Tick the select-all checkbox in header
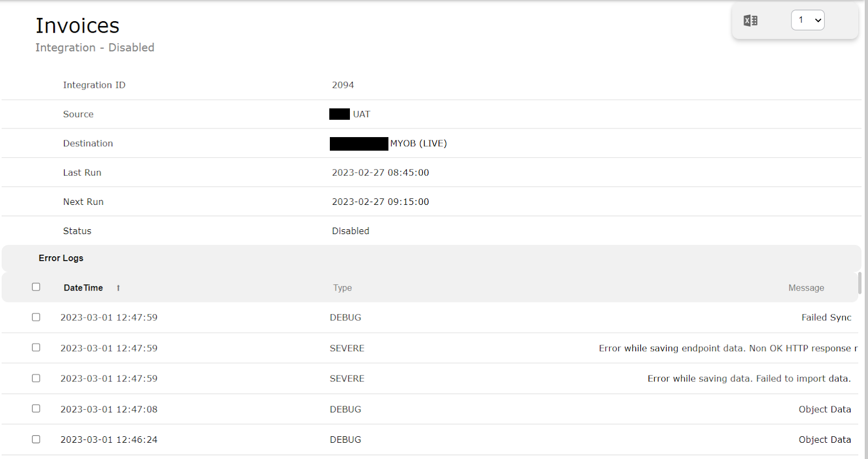Screen dimensions: 868x459 pyautogui.click(x=36, y=287)
